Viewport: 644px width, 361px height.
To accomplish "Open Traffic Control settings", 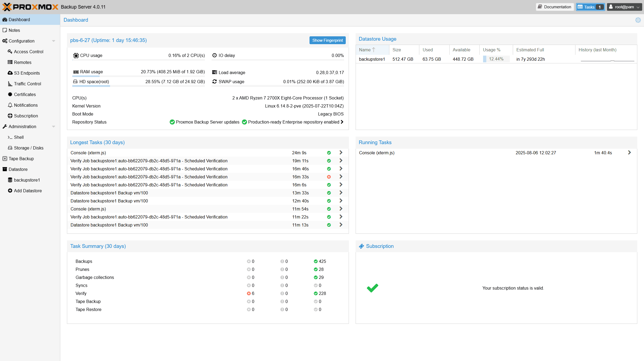I will point(27,83).
